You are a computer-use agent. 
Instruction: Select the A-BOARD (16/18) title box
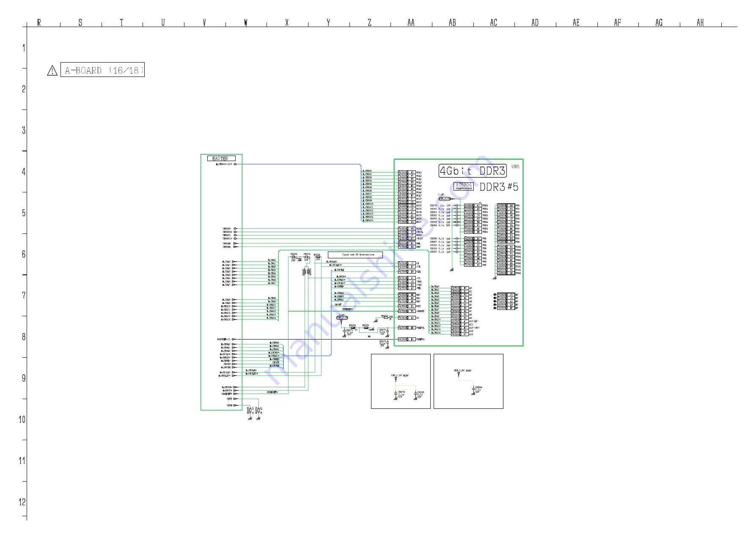coord(102,70)
